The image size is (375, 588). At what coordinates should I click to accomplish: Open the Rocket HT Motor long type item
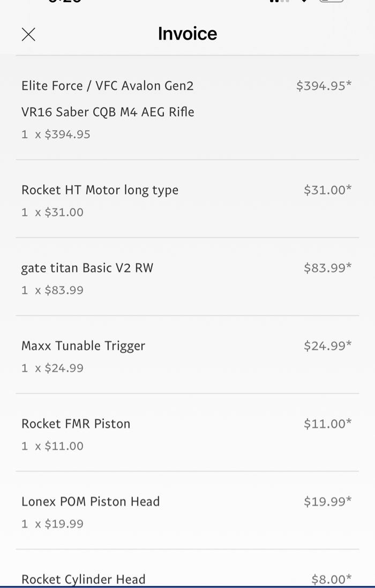(x=100, y=190)
